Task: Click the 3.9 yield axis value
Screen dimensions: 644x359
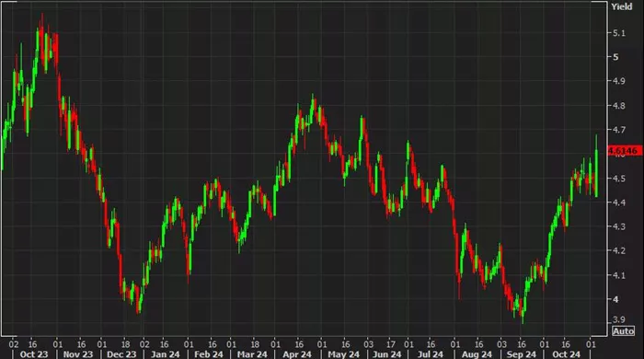Action: [x=619, y=319]
